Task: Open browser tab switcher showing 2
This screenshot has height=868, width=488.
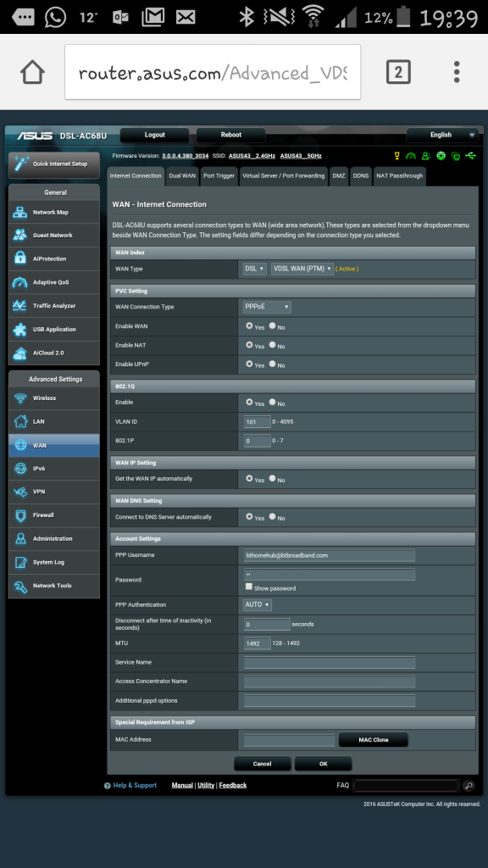Action: pos(398,72)
